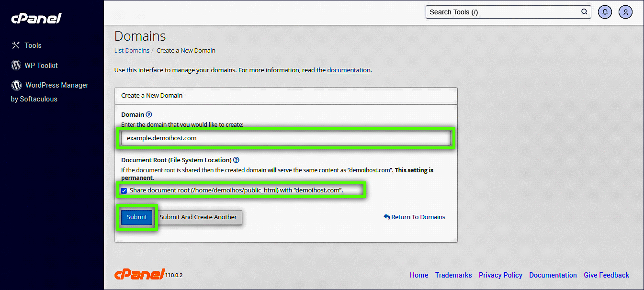Click the search magnifier icon
Viewport: 644px width, 290px height.
coord(584,12)
